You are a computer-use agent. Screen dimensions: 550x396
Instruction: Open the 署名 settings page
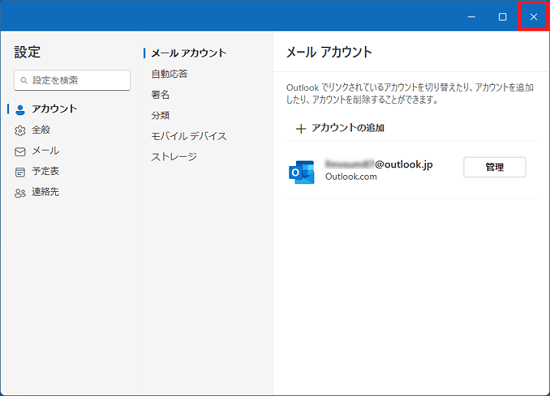[160, 94]
